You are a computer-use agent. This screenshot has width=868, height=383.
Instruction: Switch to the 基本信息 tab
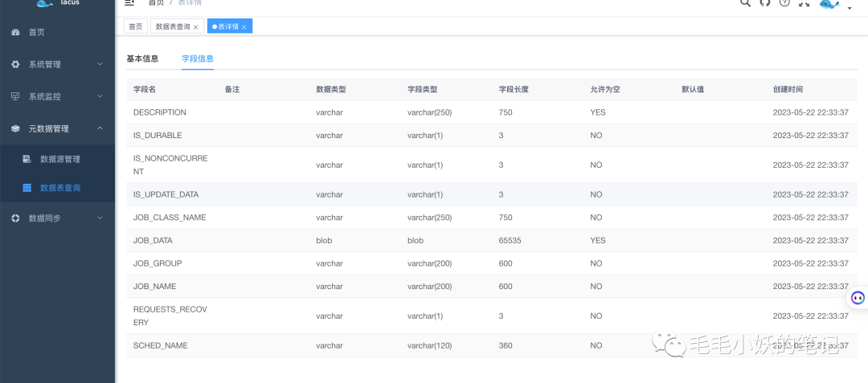[142, 59]
